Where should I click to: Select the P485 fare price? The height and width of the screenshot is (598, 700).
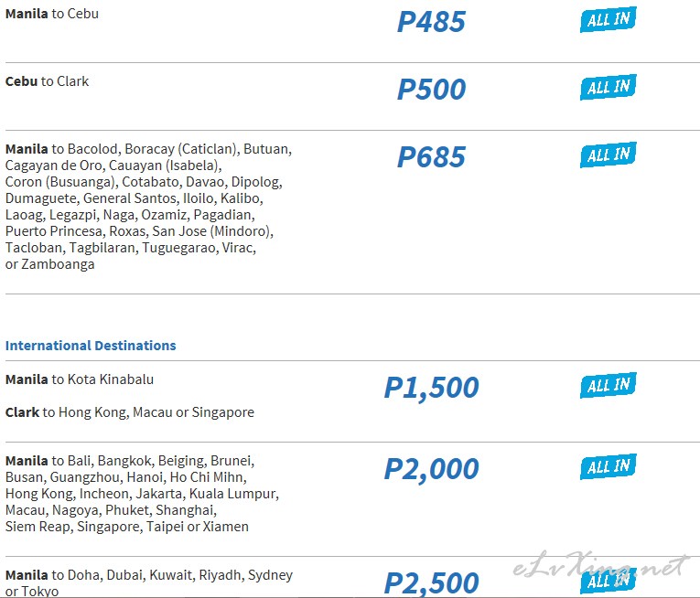(x=431, y=21)
